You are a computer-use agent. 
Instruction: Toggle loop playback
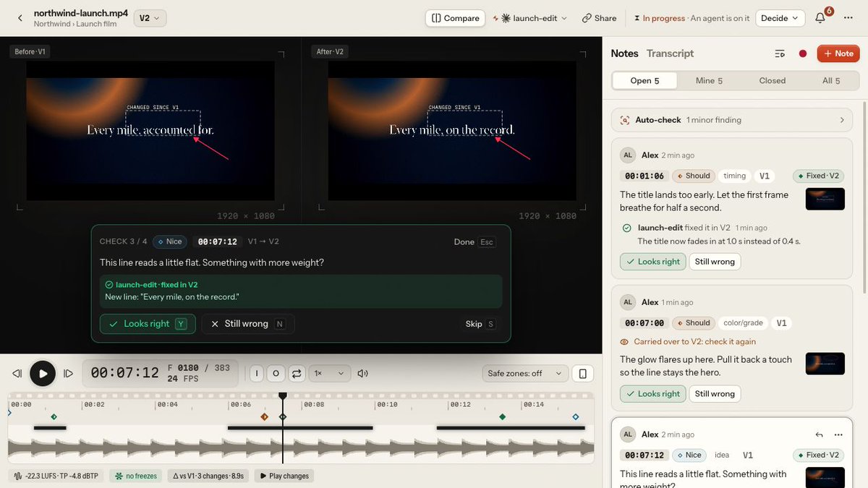296,374
